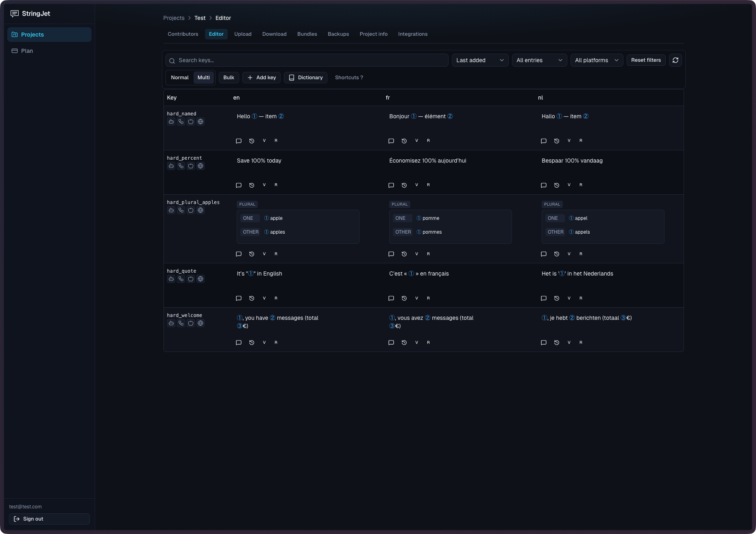This screenshot has height=534, width=756.
Task: Expand the All platforms filter
Action: (x=597, y=60)
